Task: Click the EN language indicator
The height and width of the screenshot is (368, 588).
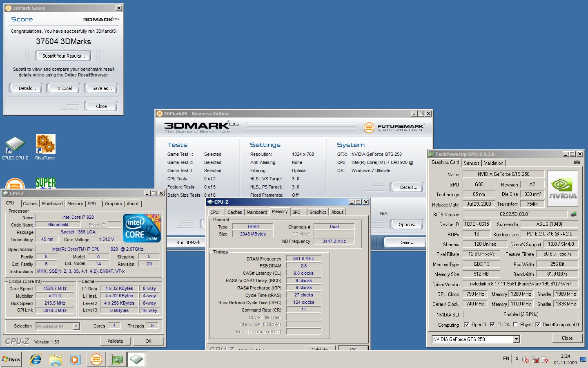Action: pyautogui.click(x=506, y=359)
